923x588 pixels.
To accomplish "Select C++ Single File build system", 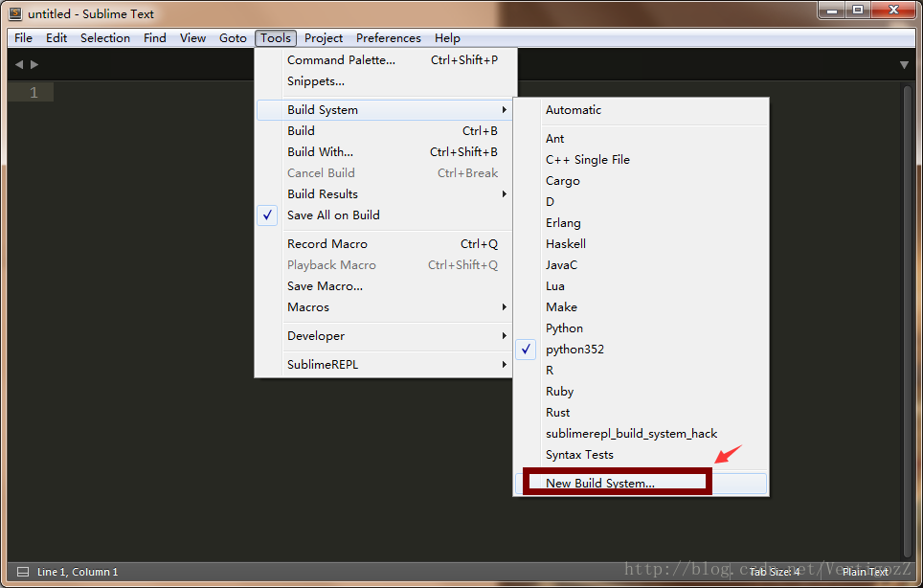I will (642, 160).
